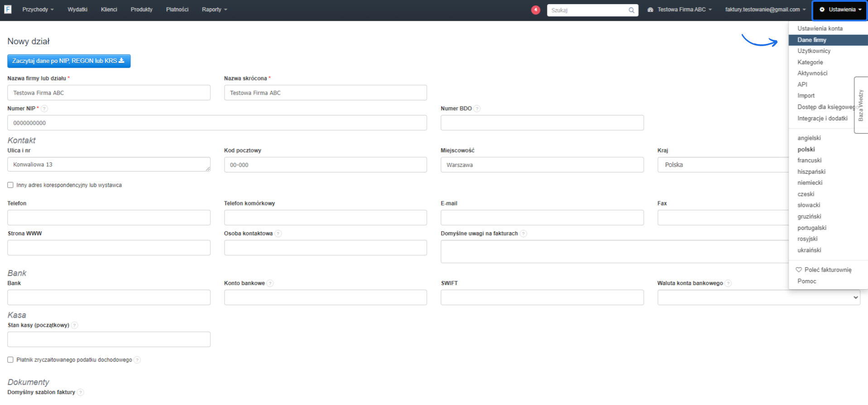The image size is (868, 405).
Task: Expand the Raporty dropdown
Action: pos(215,10)
